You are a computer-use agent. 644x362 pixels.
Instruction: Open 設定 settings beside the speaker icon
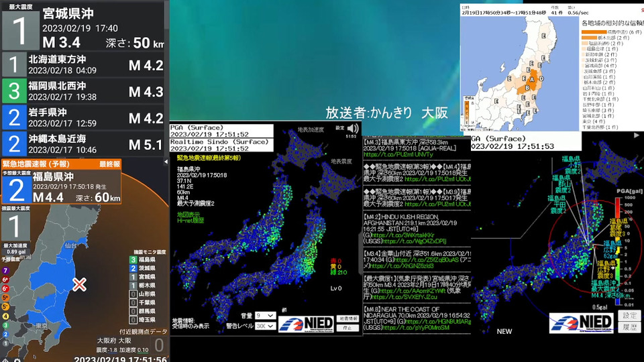[340, 128]
